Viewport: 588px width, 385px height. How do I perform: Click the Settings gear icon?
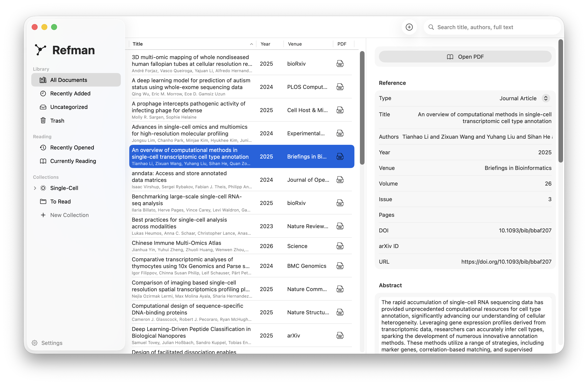pyautogui.click(x=35, y=343)
